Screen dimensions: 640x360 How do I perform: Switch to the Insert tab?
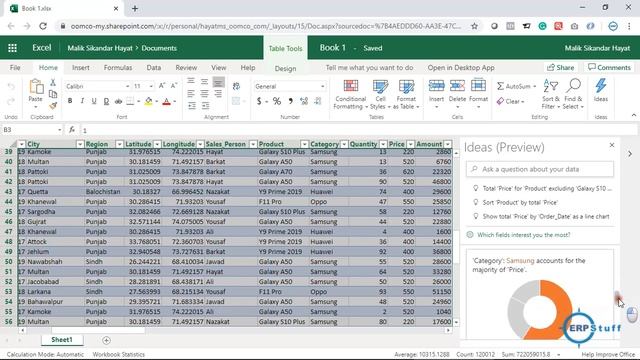[x=80, y=68]
